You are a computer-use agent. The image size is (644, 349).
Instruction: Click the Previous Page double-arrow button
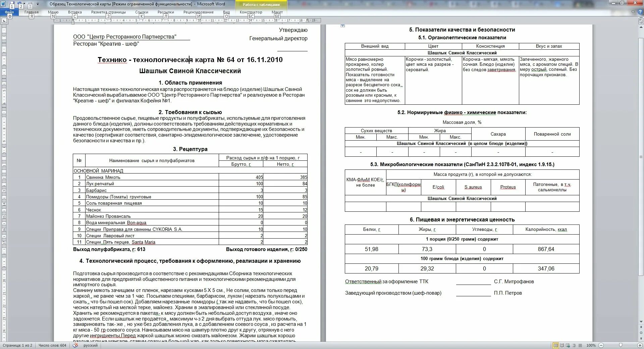[641, 328]
